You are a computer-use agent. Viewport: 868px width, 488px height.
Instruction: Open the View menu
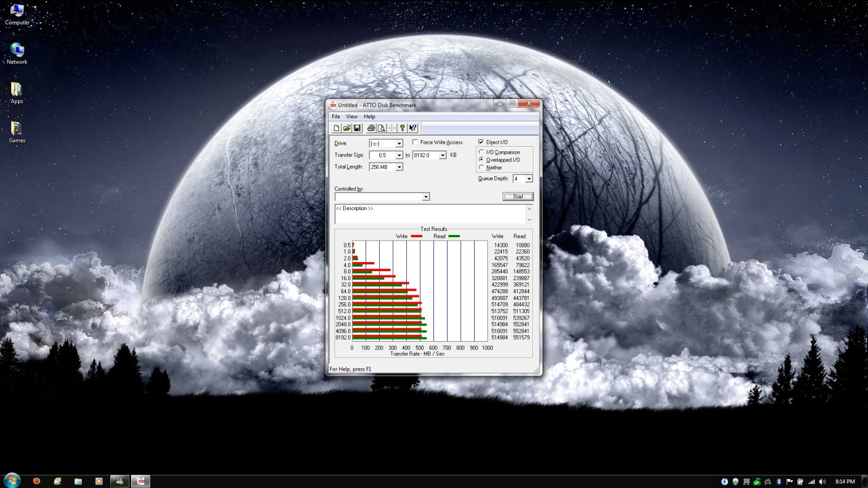coord(351,116)
